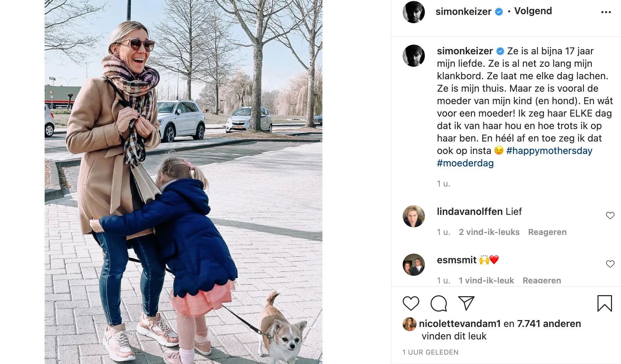View the 2 vind-ik-leuks on Linda's comment
The width and height of the screenshot is (621, 364).
tap(489, 232)
